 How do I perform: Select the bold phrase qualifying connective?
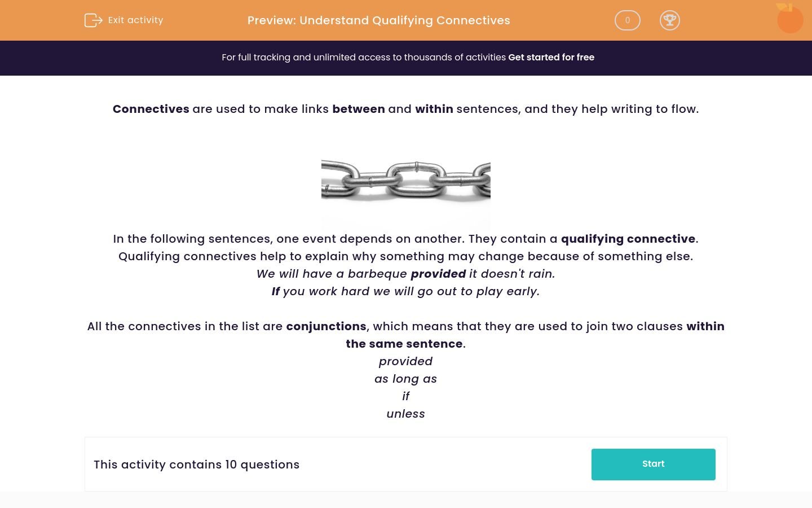(628, 239)
